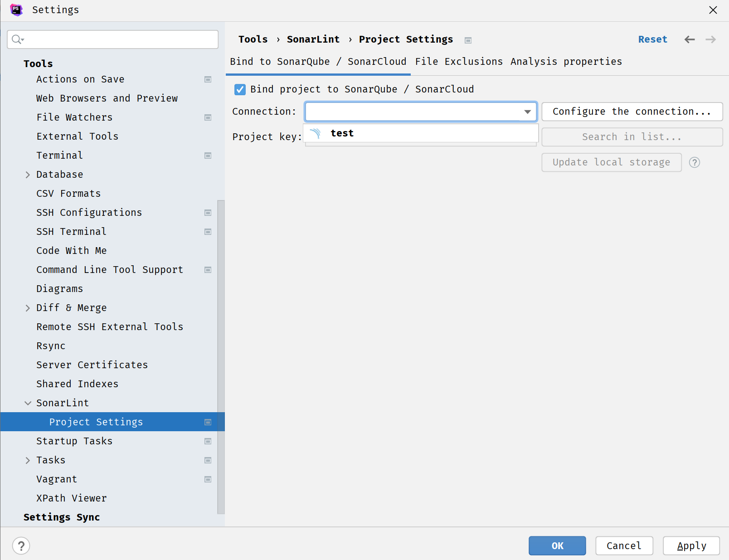Viewport: 729px width, 560px height.
Task: Open the Connection dropdown arrow
Action: tap(527, 112)
